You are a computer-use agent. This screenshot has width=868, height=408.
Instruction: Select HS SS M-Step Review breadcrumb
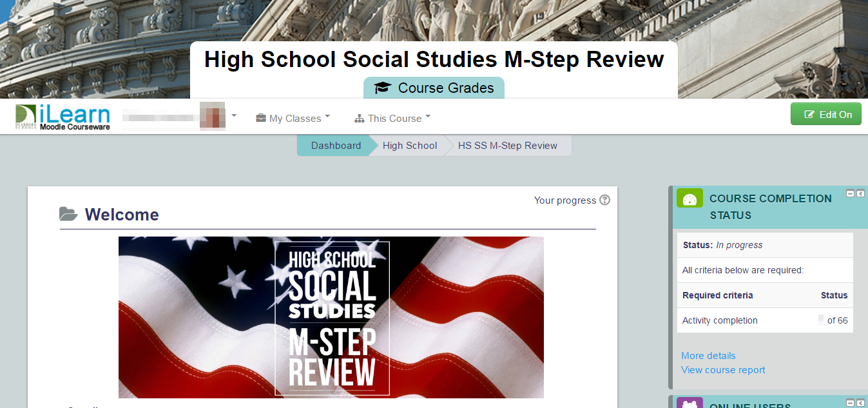coord(508,146)
